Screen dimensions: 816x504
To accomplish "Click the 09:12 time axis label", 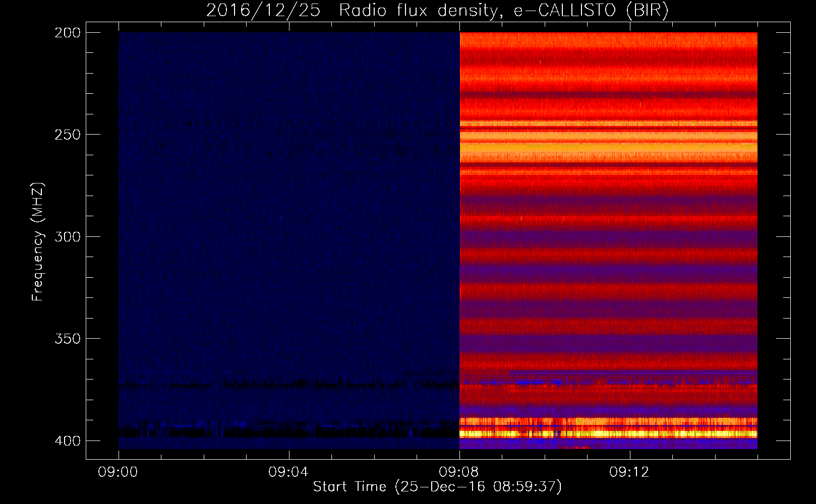I will (629, 472).
